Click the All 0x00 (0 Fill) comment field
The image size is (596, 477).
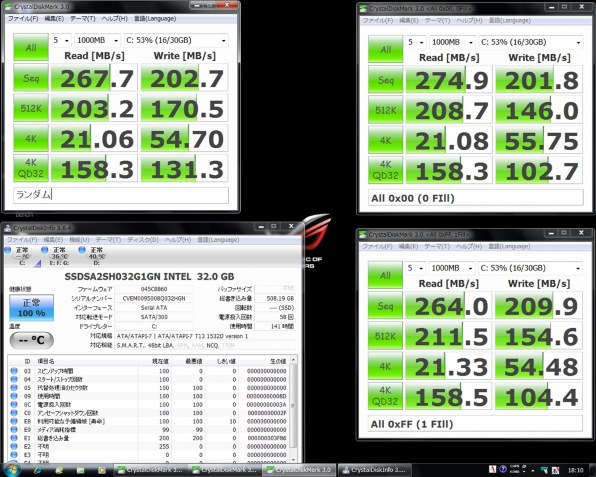coord(476,198)
